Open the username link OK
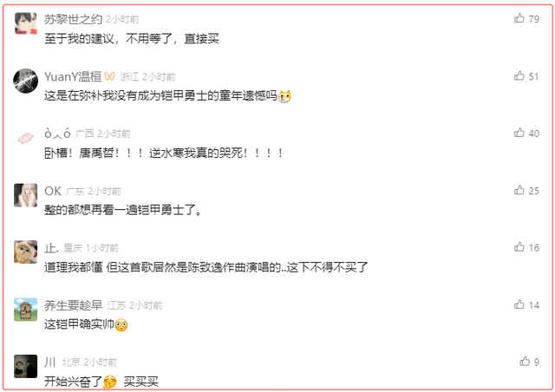 pyautogui.click(x=53, y=191)
